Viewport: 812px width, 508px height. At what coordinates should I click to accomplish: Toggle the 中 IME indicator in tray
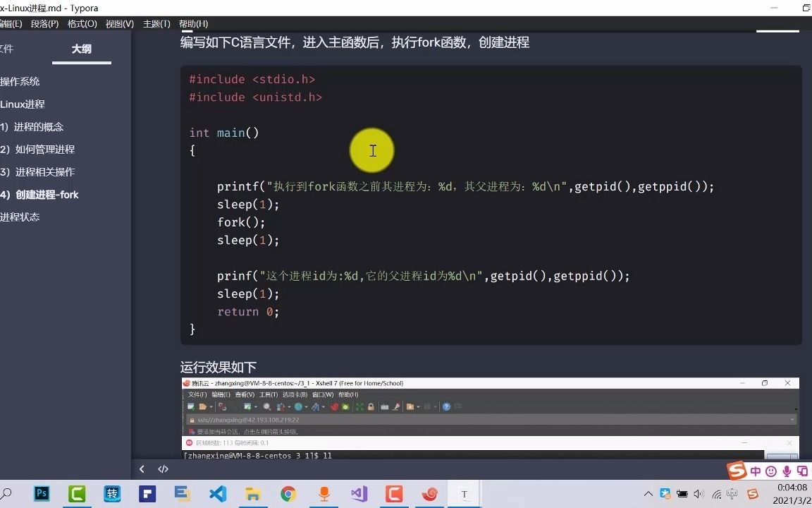732,493
